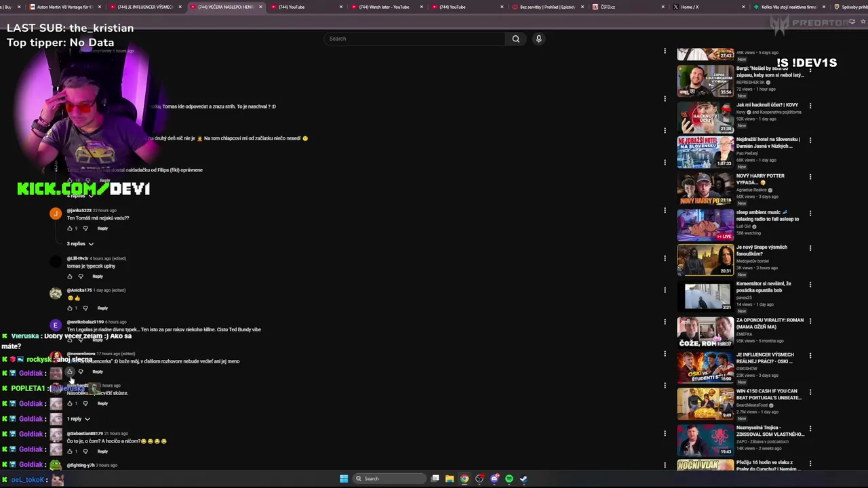
Task: Open menu for 'ZA OPONOU VIRALITY' video
Action: click(810, 321)
